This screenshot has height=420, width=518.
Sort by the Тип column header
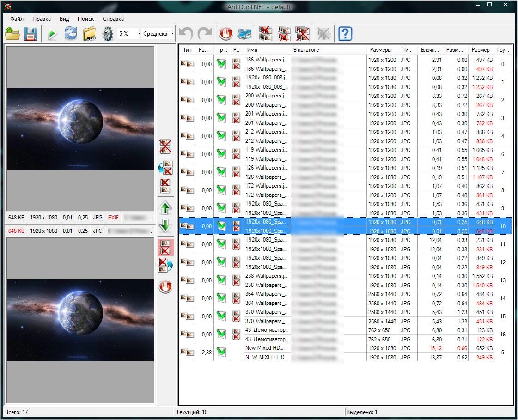pos(187,50)
